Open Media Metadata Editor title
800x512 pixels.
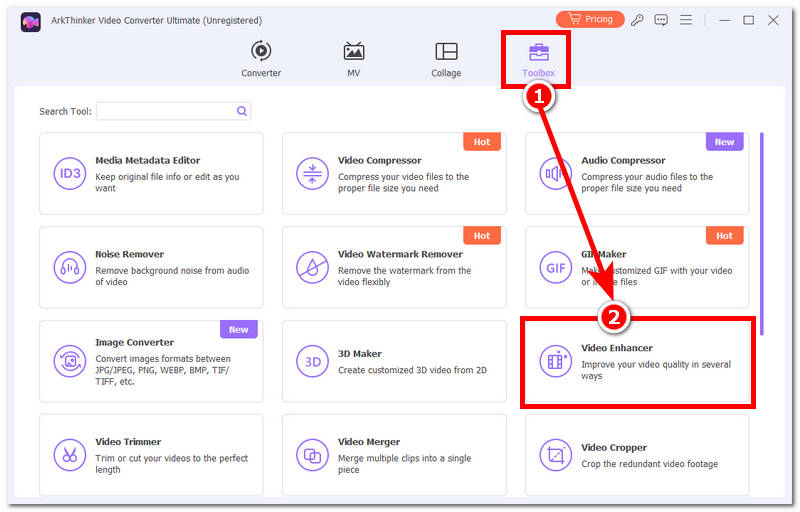point(147,160)
